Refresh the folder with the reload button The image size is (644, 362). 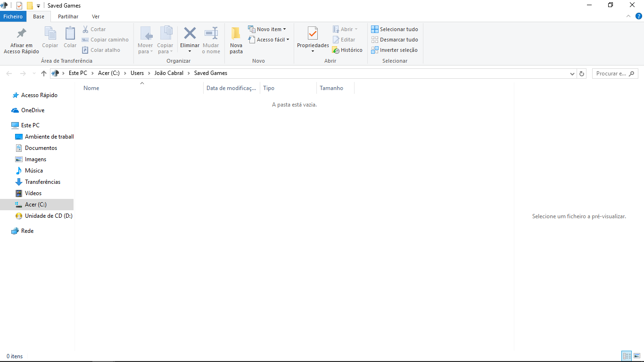tap(582, 74)
